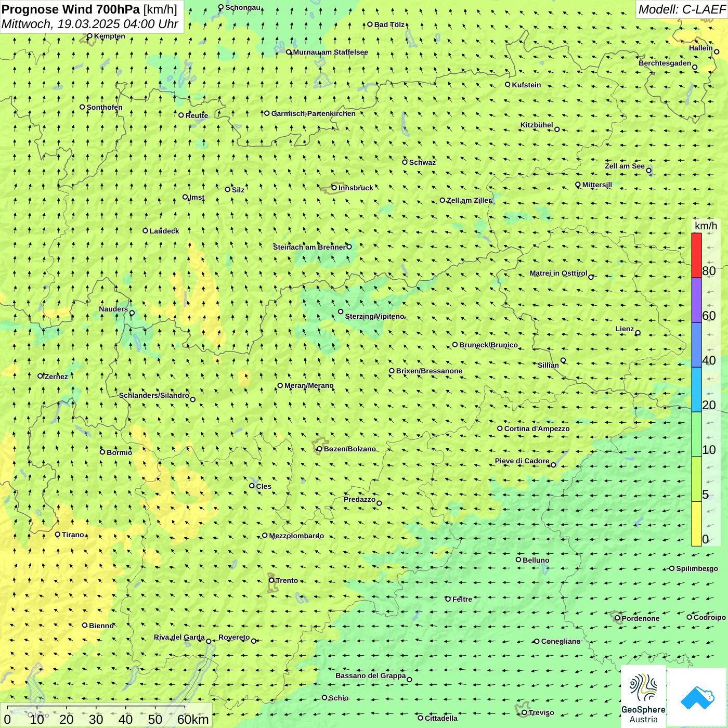Click the Schlanders/Silandro label
The image size is (728, 728).
[154, 395]
